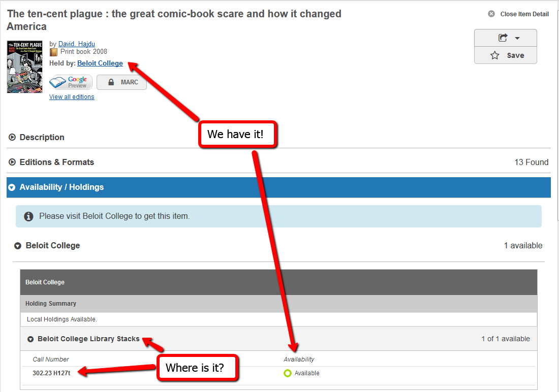This screenshot has height=392, width=559.
Task: Click the Save star button
Action: (505, 55)
